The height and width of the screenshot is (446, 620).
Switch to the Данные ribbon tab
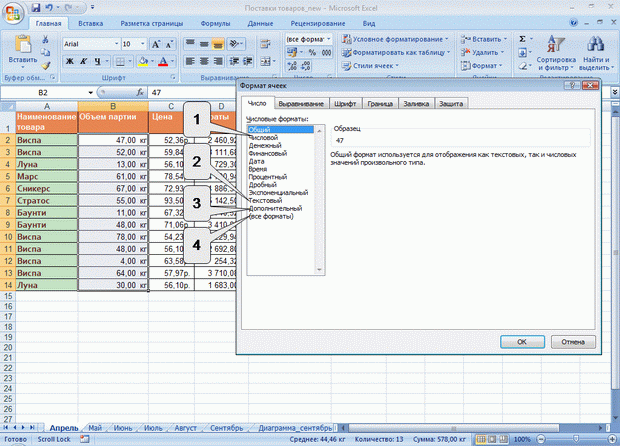260,23
